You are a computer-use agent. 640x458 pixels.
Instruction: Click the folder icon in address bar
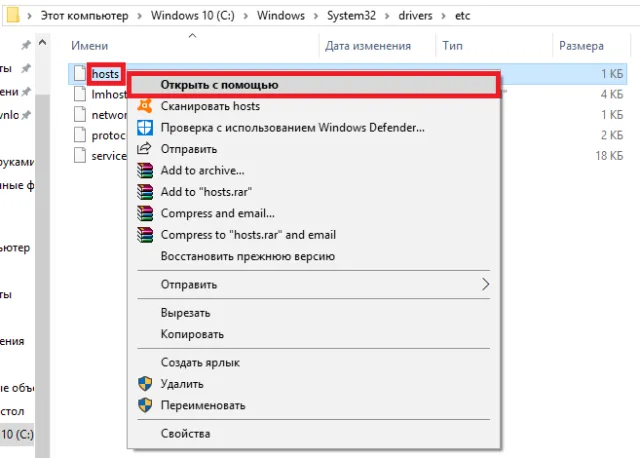[13, 15]
